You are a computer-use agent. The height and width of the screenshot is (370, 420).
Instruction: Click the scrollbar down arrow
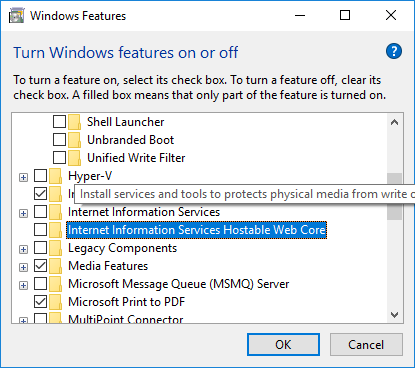(x=395, y=315)
